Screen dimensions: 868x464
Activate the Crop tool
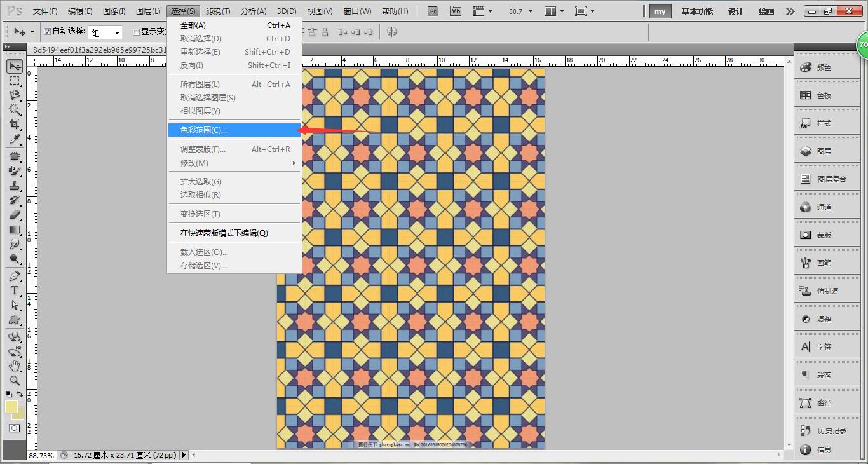tap(14, 124)
